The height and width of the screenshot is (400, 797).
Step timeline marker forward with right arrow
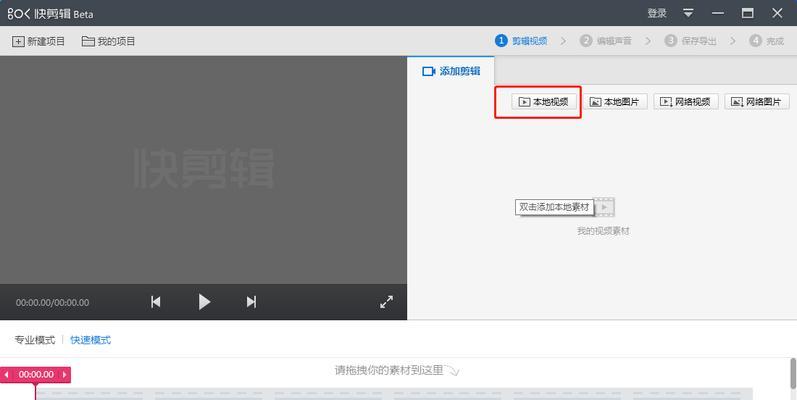[65, 375]
